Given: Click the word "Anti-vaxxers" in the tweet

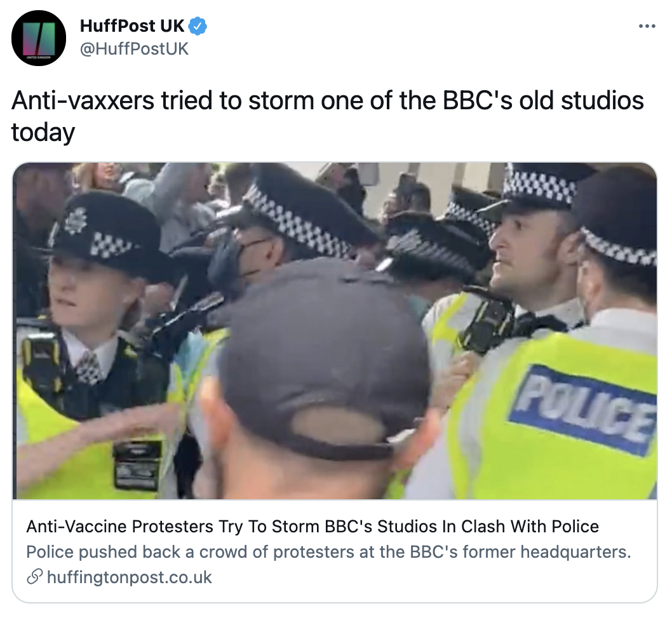Looking at the screenshot, I should pos(83,101).
